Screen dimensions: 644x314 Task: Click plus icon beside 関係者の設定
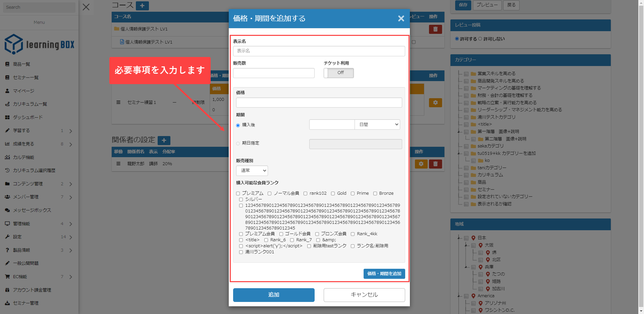click(164, 140)
